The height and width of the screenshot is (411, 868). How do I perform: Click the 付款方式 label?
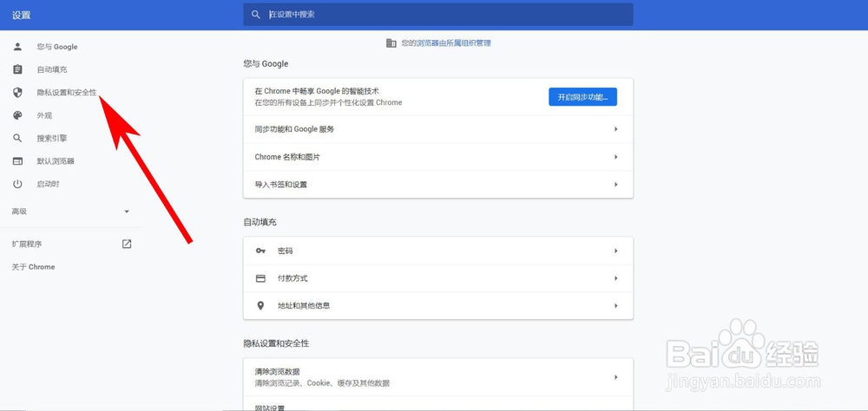click(x=293, y=278)
